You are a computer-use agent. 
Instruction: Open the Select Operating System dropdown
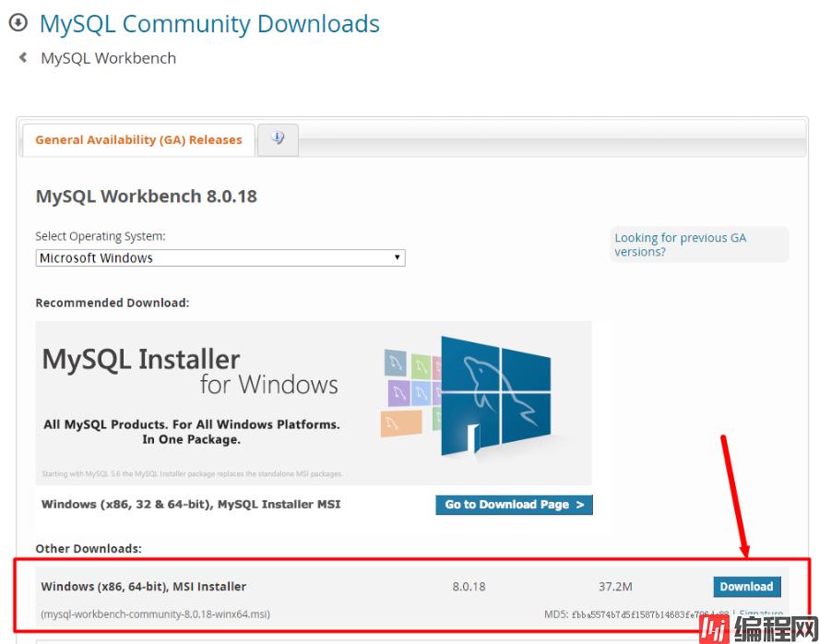point(220,258)
